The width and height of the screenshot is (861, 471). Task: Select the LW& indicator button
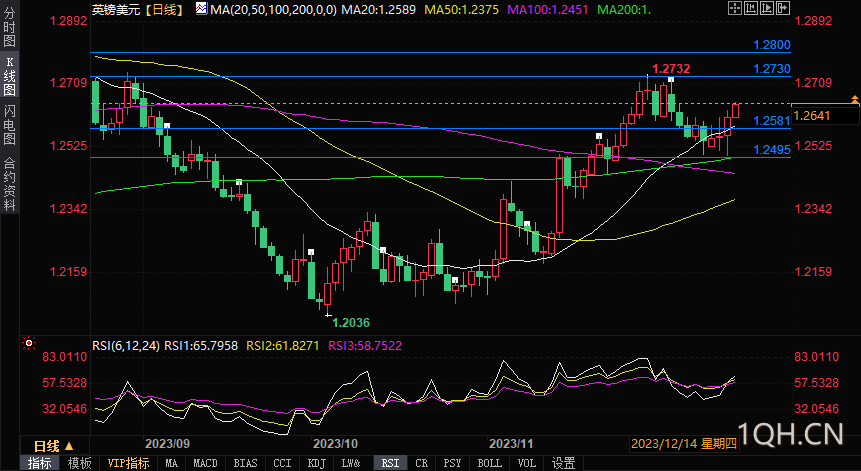(x=351, y=463)
